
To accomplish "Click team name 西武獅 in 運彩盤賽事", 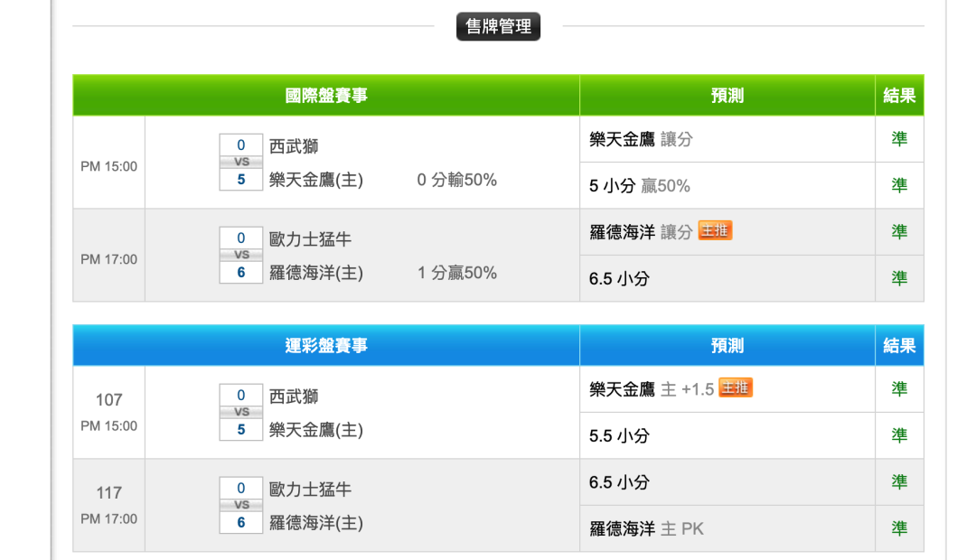I will pyautogui.click(x=294, y=397).
